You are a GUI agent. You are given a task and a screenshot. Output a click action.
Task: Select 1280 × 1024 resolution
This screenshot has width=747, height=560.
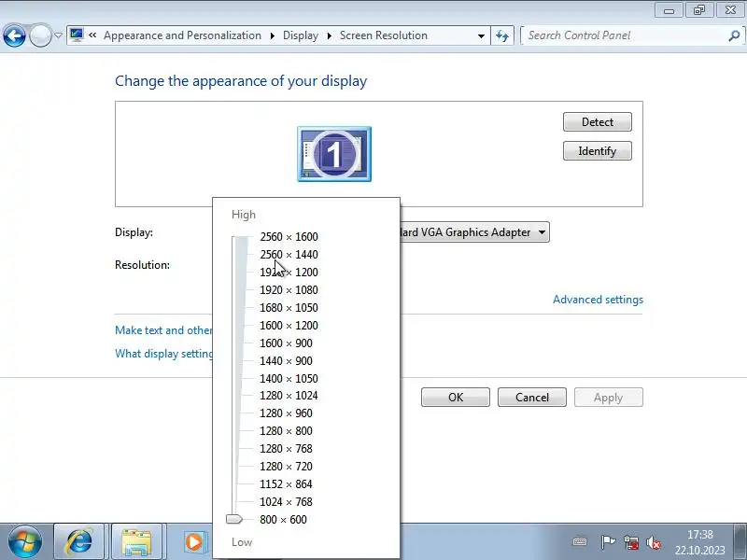[x=289, y=395]
